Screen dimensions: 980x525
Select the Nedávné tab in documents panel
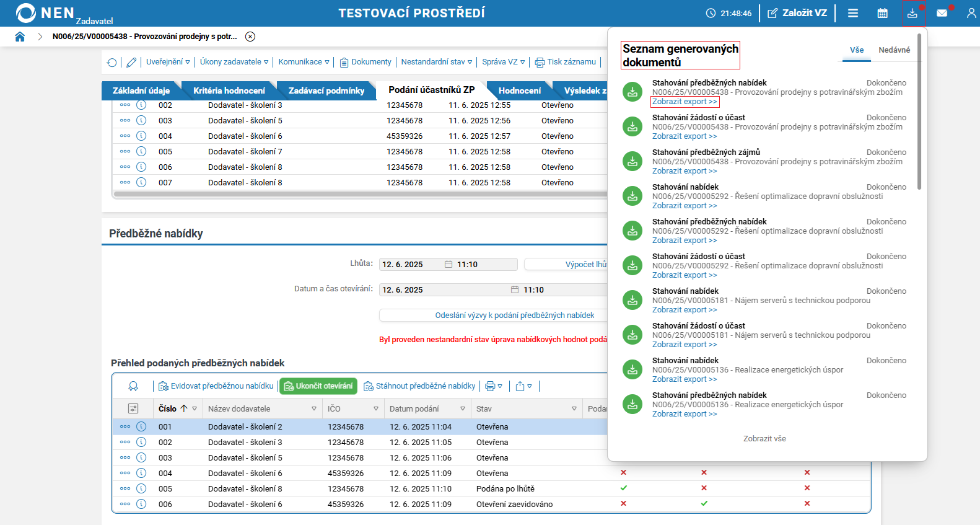894,50
